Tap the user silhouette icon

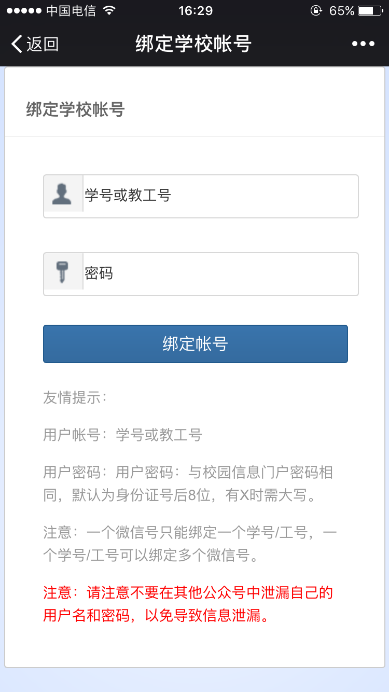point(62,195)
